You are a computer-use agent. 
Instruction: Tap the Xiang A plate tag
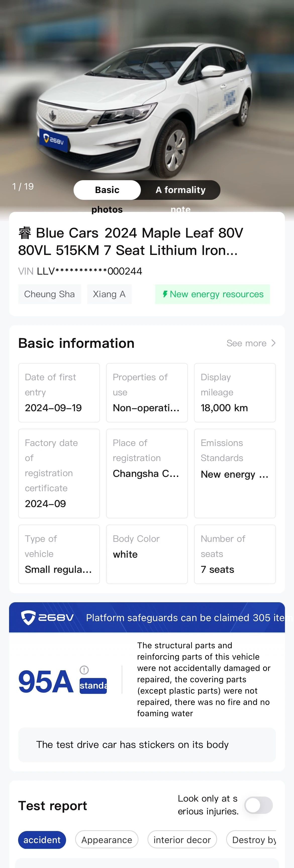pos(109,294)
